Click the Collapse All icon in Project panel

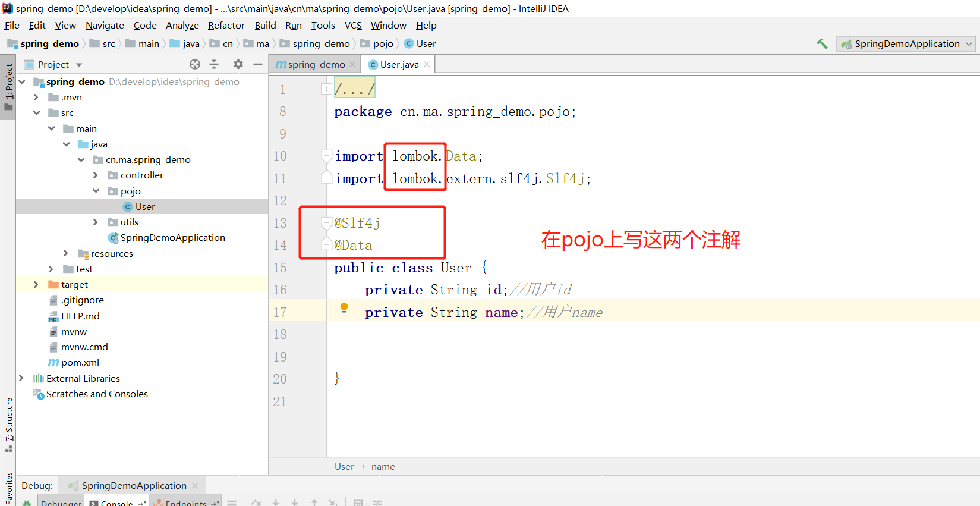pos(214,64)
